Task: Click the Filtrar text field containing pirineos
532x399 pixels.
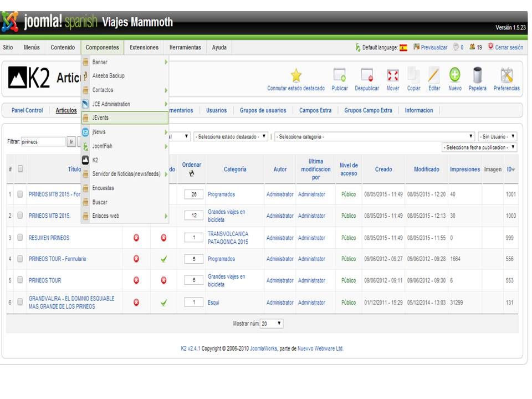Action: [43, 142]
